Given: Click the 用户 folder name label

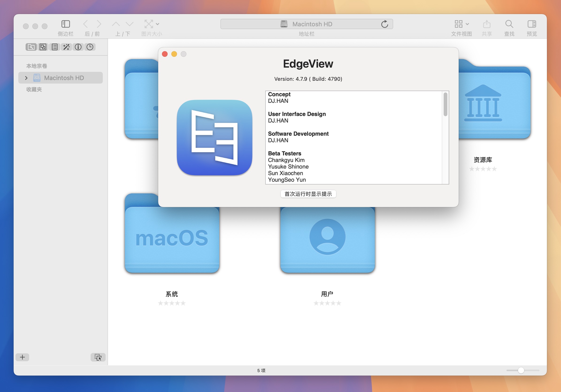Looking at the screenshot, I should click(327, 294).
